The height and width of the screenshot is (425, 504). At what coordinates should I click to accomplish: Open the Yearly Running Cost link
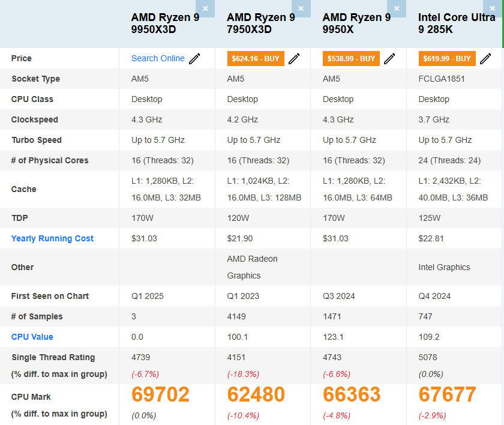52,238
